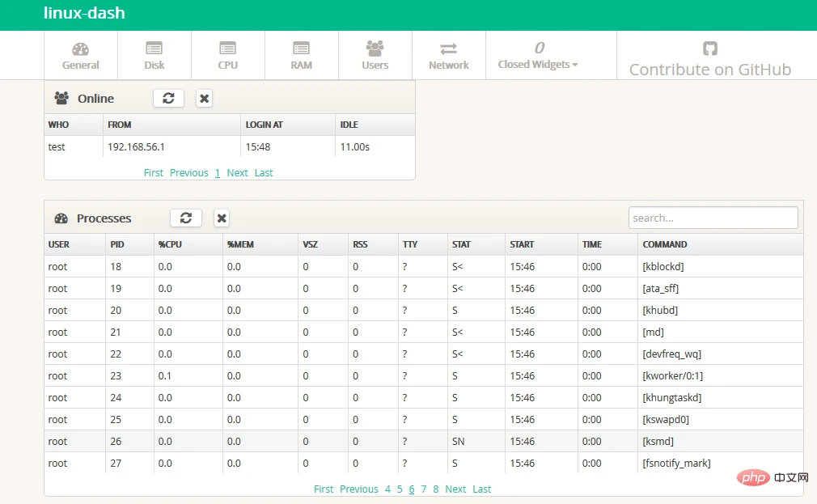The width and height of the screenshot is (817, 504).
Task: Close the Online widget
Action: [204, 98]
